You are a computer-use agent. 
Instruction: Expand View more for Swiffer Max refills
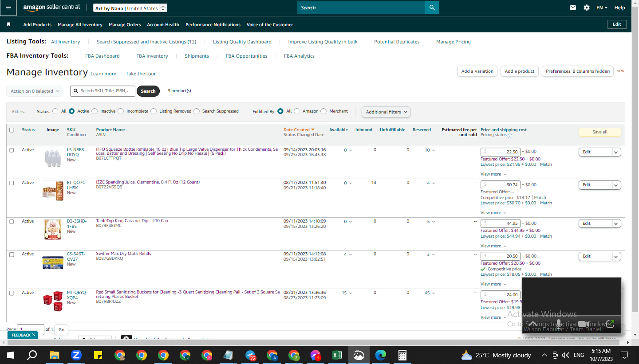(x=493, y=284)
